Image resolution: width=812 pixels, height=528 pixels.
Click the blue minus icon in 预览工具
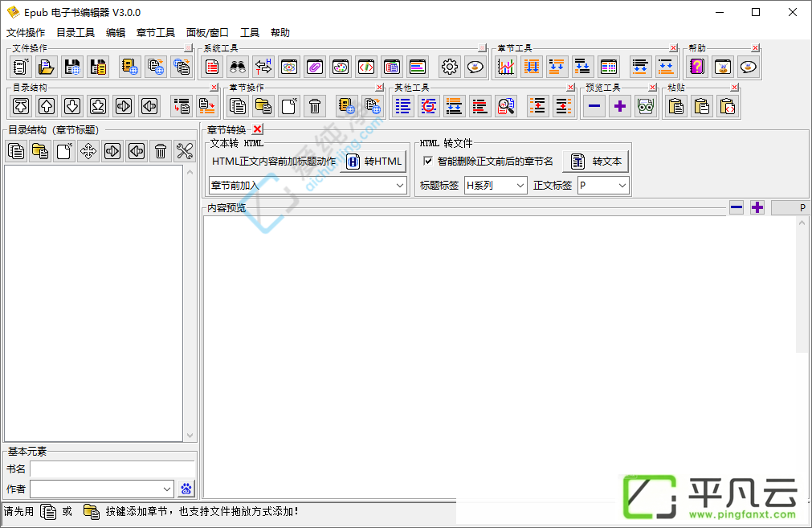pyautogui.click(x=594, y=106)
